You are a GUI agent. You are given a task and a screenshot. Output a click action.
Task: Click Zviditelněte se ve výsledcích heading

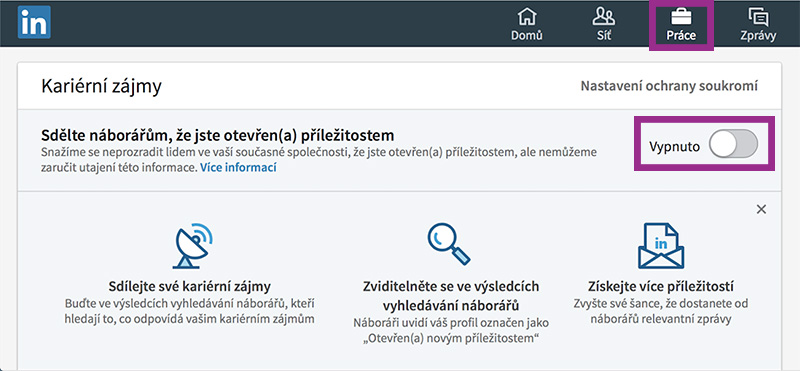(x=451, y=296)
